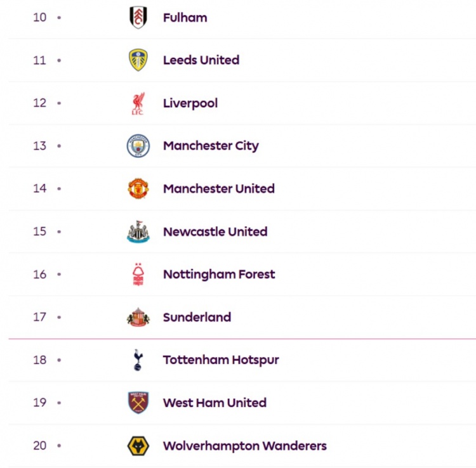Click the Wolverhampton Wanderers wolf badge

coord(138,446)
